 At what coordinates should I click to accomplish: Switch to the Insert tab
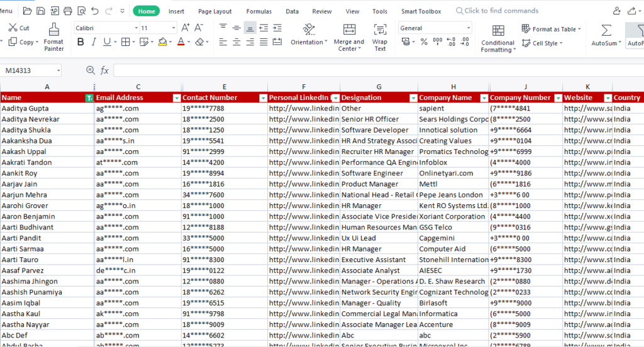coord(176,11)
